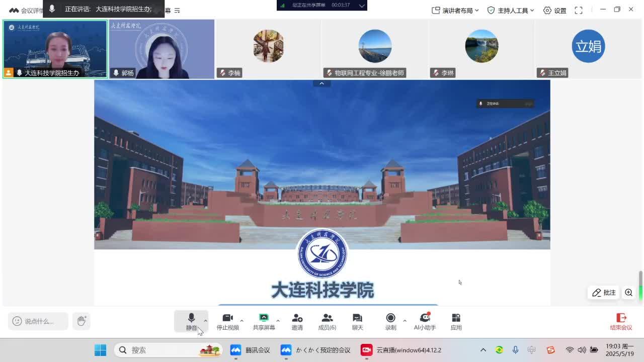
Task: Click the tray microphone icon
Action: click(515, 350)
